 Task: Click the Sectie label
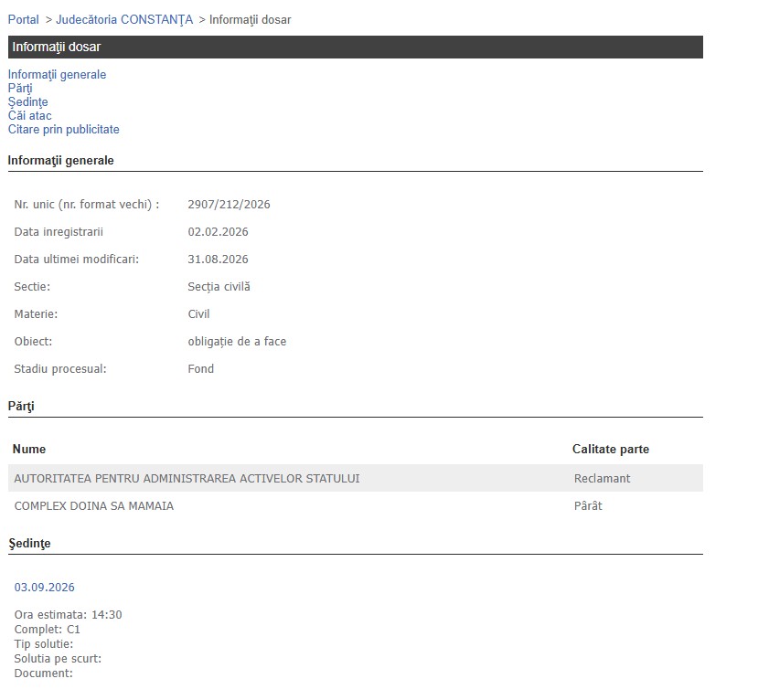(x=32, y=287)
